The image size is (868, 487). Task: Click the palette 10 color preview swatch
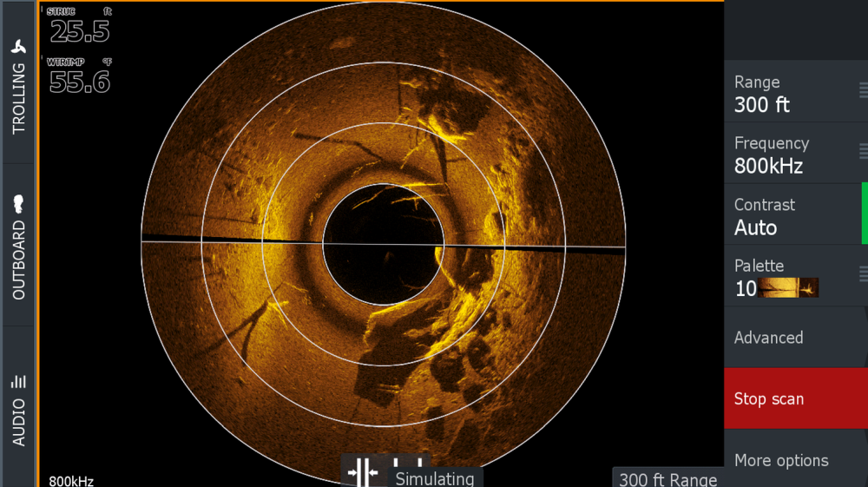(x=788, y=288)
